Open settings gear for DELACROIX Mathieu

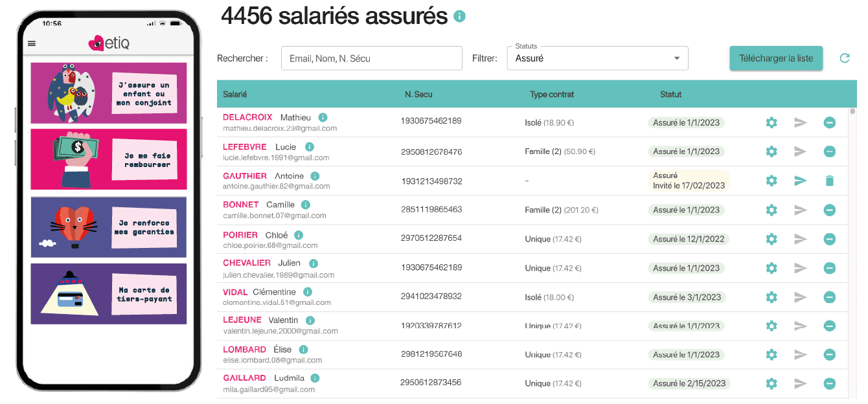click(x=771, y=122)
